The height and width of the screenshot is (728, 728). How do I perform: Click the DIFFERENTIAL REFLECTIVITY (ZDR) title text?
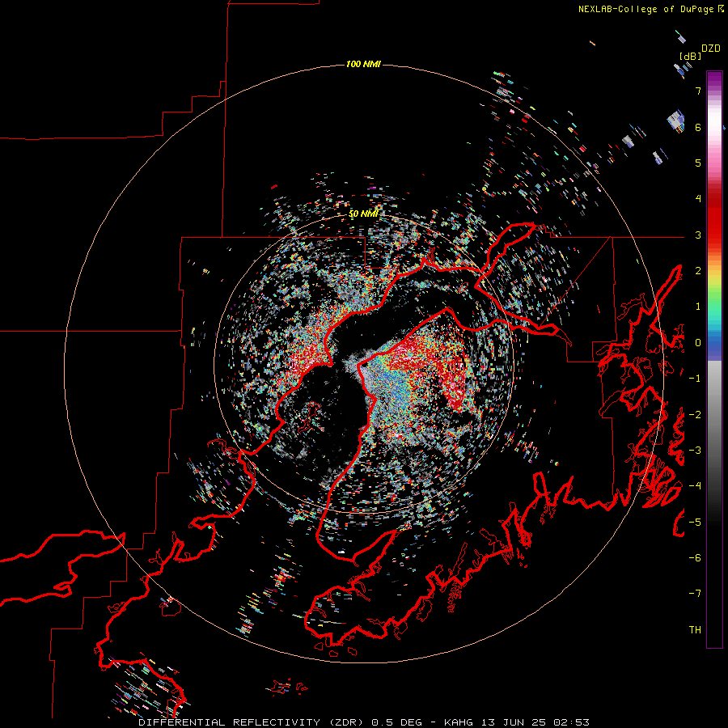pos(252,722)
